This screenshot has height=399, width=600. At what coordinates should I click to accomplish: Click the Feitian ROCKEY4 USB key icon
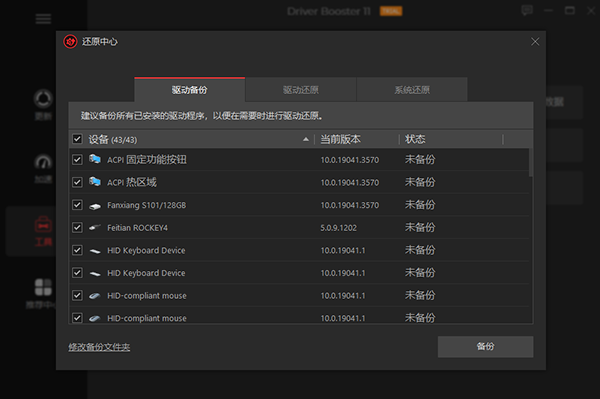(95, 228)
